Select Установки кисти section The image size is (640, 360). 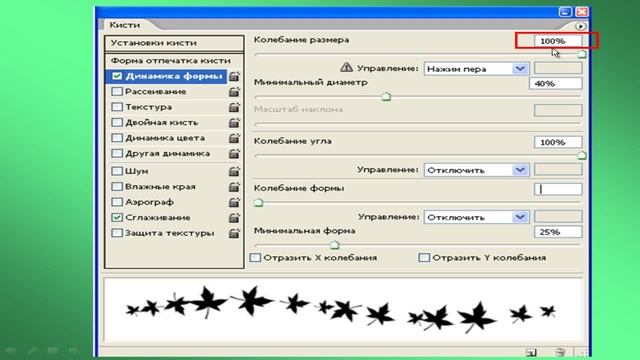point(174,43)
